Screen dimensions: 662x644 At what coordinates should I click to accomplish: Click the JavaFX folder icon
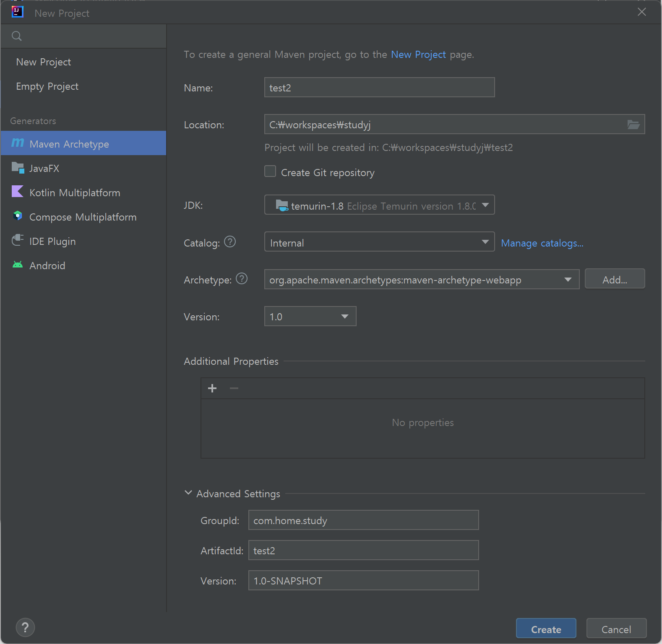coord(18,168)
